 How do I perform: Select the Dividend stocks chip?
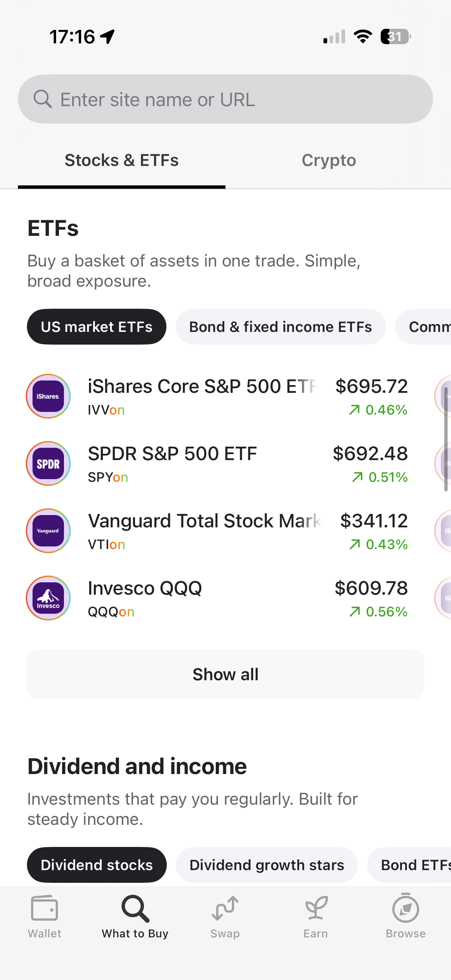pyautogui.click(x=97, y=865)
